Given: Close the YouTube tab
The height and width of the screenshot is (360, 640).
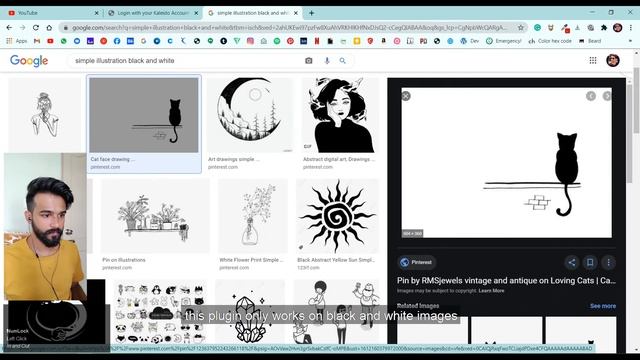Looking at the screenshot, I should (97, 13).
